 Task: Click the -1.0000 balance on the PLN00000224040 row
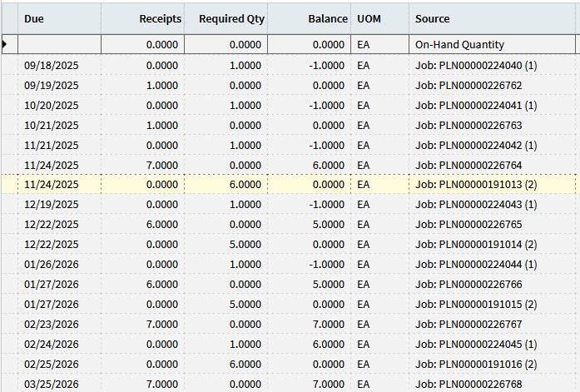[x=310, y=66]
